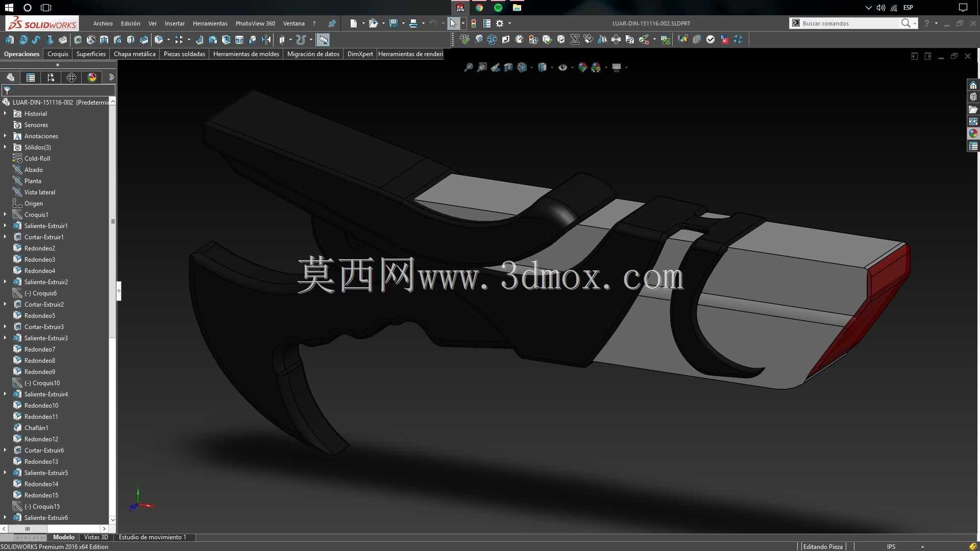Switch to the Piezas soldadas tab

click(x=184, y=54)
